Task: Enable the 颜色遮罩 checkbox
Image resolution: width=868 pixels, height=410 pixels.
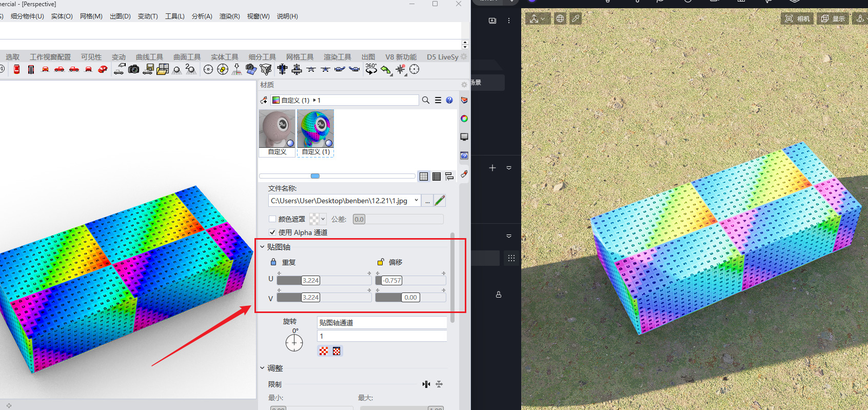Action: pos(272,219)
